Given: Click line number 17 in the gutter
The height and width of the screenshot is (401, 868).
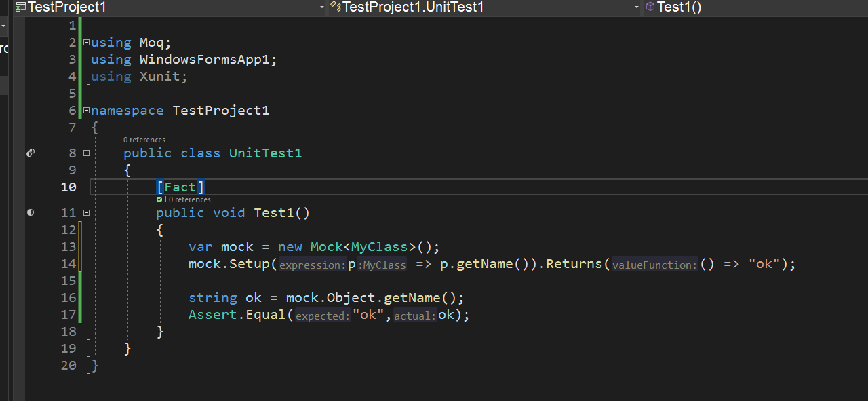Looking at the screenshot, I should pos(68,315).
